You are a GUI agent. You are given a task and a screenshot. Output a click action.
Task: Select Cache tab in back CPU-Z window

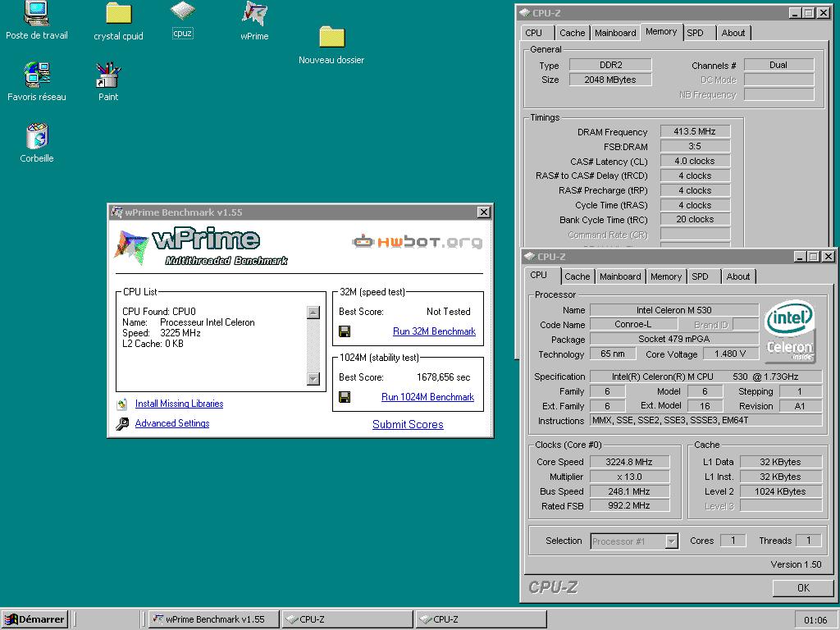[x=572, y=33]
